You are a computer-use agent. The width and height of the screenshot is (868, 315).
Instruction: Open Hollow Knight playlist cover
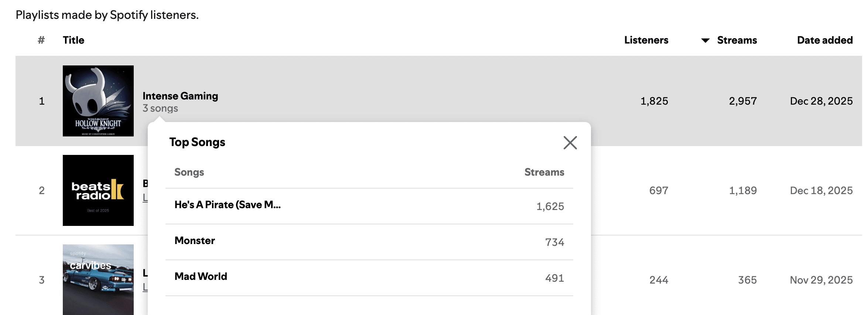(x=98, y=101)
